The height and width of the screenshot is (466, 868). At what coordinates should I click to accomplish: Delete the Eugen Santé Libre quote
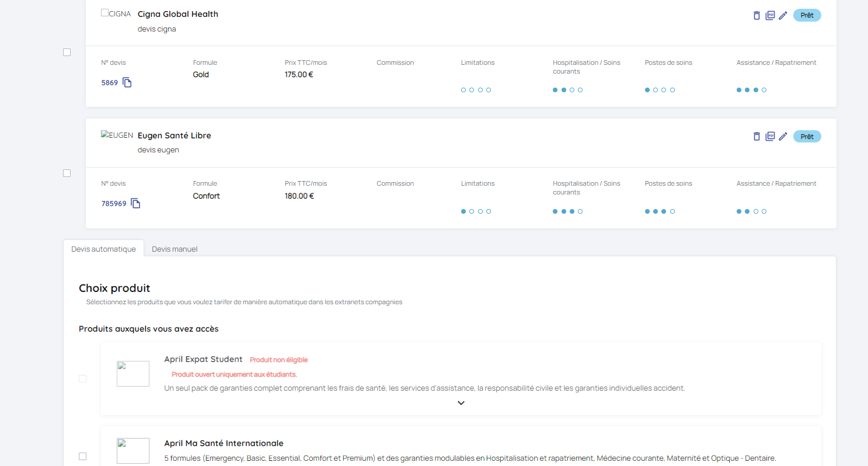click(x=757, y=137)
